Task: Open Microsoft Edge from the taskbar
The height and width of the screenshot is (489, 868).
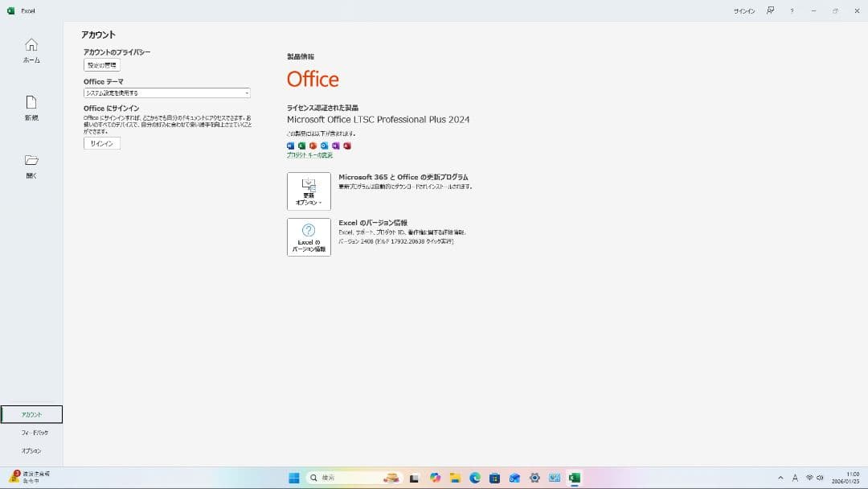Action: coord(475,478)
